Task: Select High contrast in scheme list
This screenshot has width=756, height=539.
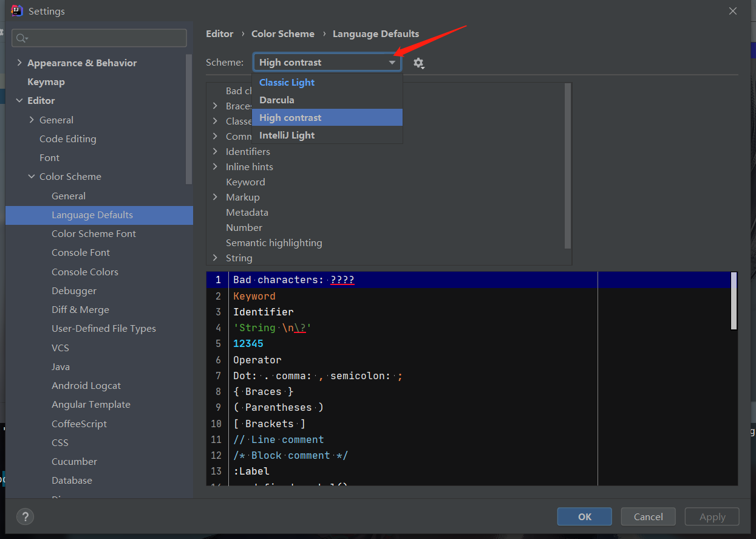Action: (327, 117)
